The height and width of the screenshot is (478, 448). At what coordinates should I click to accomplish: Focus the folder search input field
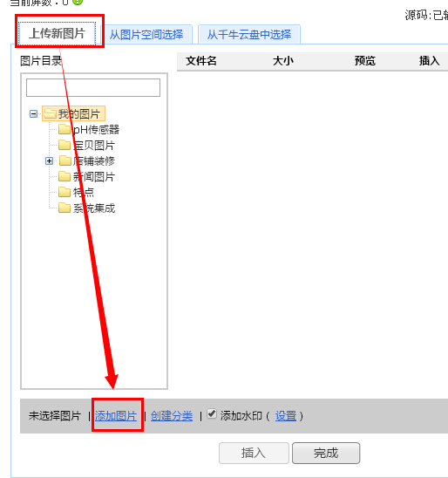click(93, 88)
